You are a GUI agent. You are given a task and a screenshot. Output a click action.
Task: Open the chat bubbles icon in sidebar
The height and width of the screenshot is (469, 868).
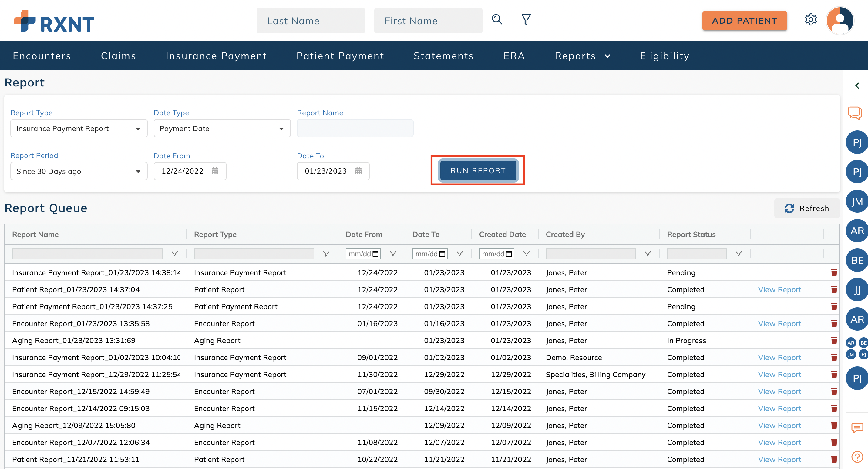[855, 113]
